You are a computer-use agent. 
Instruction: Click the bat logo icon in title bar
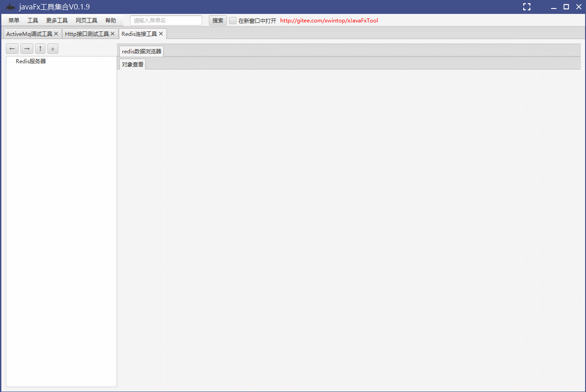click(10, 7)
